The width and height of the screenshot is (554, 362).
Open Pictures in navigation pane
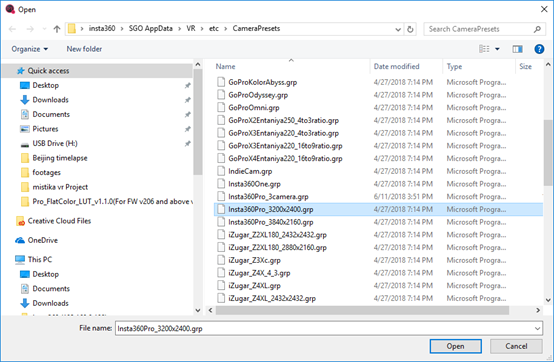(45, 129)
